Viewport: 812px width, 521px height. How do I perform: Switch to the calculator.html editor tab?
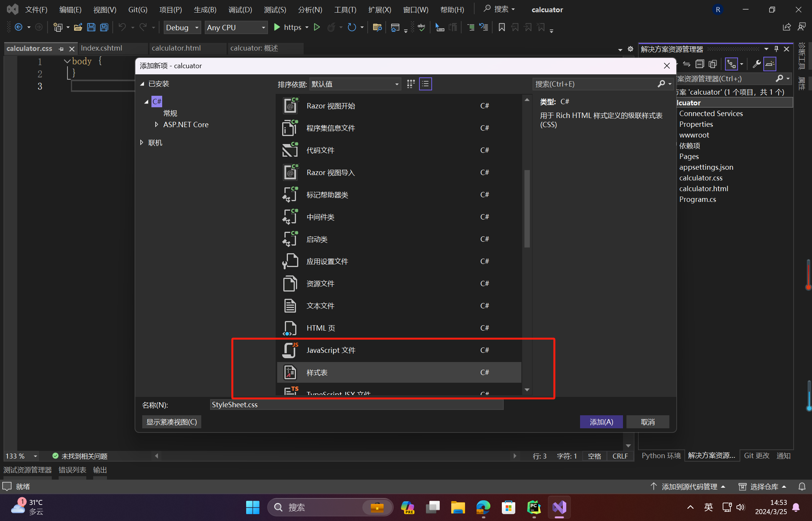tap(176, 48)
